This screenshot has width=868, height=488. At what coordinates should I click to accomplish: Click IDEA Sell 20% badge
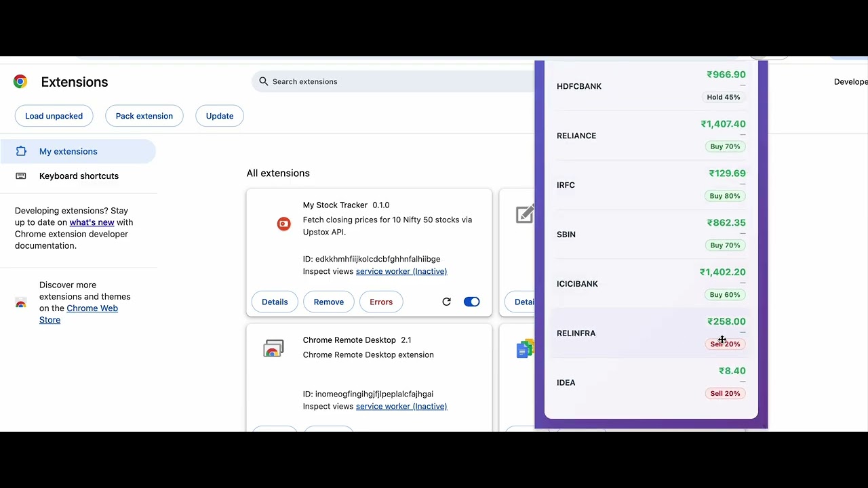tap(725, 393)
